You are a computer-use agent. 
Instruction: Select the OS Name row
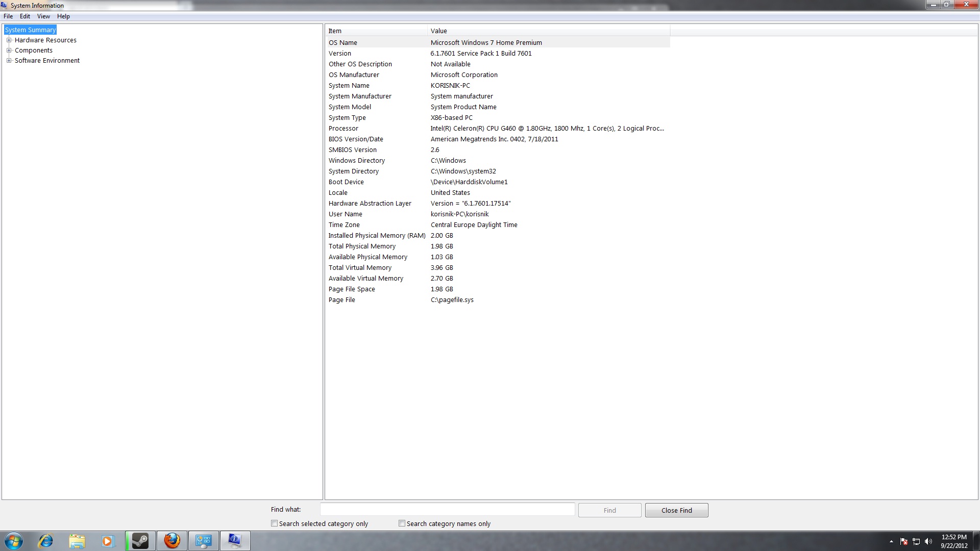tap(498, 43)
